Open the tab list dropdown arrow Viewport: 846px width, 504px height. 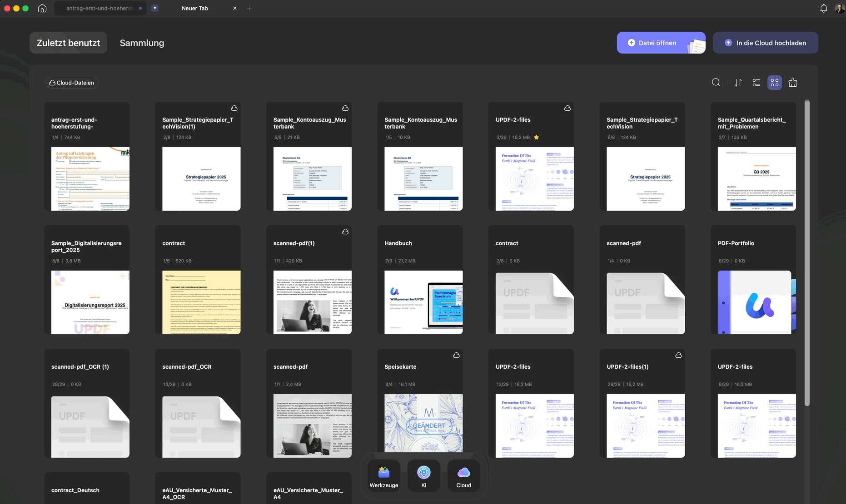155,8
